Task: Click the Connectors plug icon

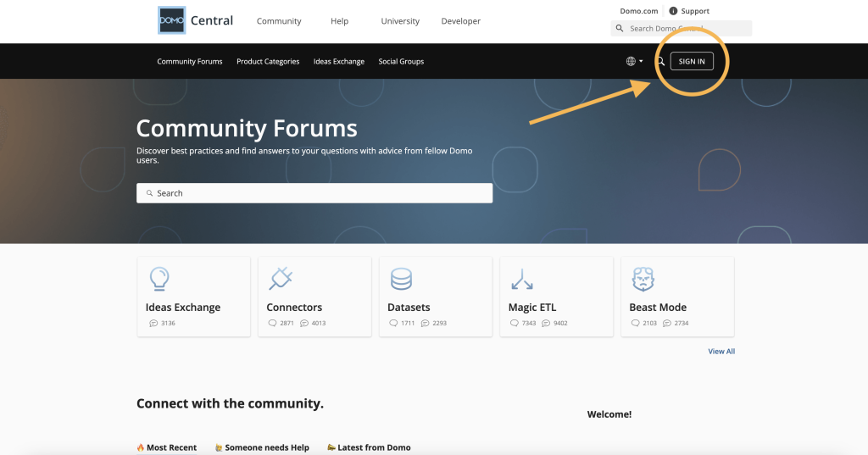Action: (280, 279)
